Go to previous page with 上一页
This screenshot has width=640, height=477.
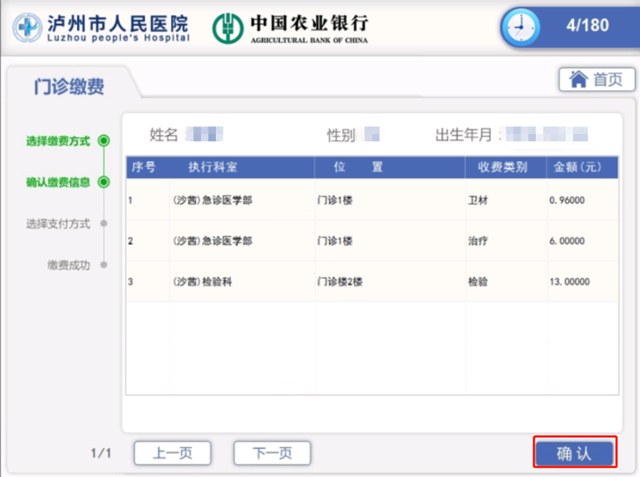173,453
